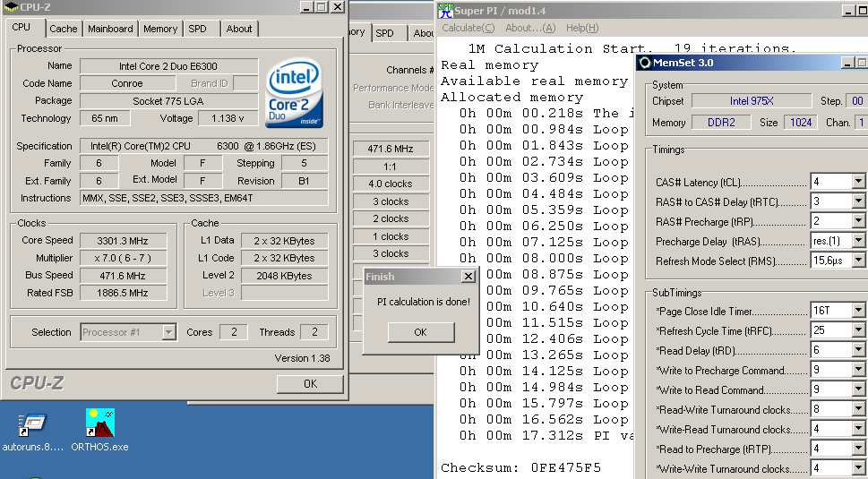Click the Intel Core 2 Duo logo
The height and width of the screenshot is (479, 868).
click(x=294, y=92)
